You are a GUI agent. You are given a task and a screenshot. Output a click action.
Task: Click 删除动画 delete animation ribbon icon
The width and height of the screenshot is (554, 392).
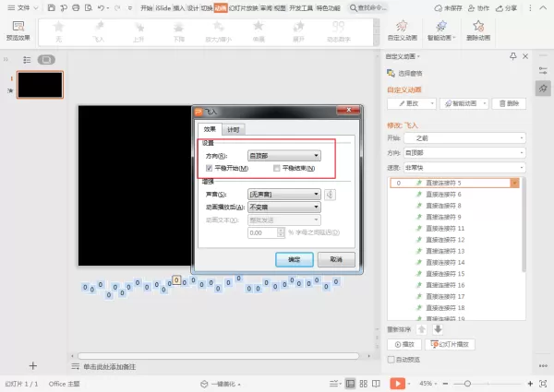click(478, 31)
